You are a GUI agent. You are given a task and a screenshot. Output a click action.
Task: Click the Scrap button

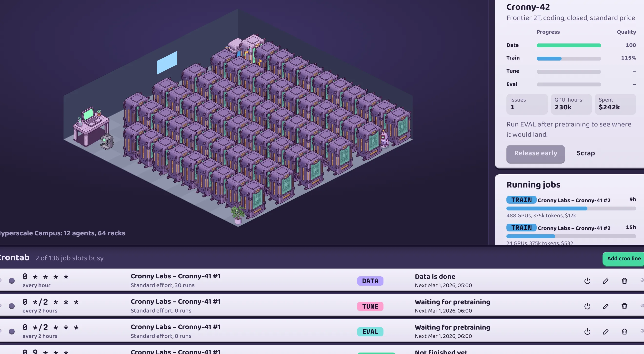pos(585,153)
